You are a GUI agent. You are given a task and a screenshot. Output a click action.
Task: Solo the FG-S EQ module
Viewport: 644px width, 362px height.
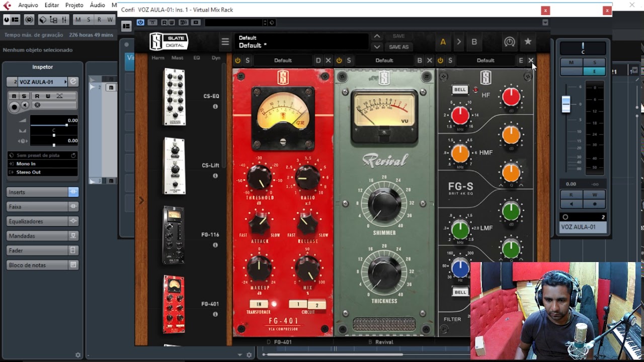[450, 60]
